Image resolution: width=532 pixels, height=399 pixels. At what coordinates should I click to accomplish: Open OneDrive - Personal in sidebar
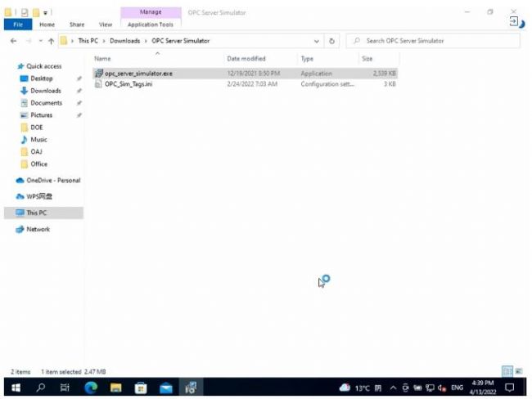53,180
